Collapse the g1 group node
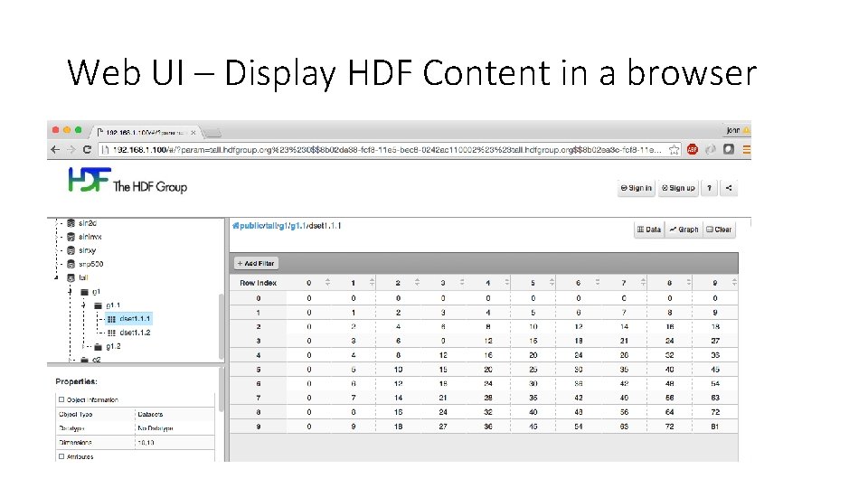 [71, 292]
